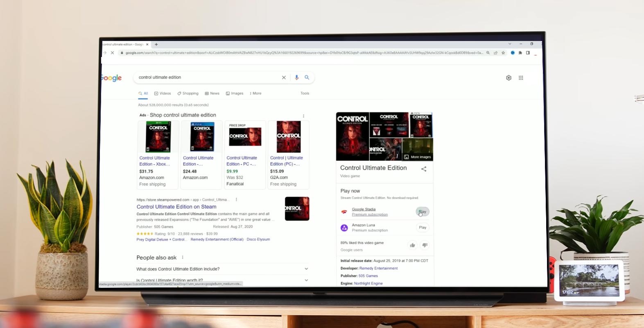Toggle the browser side panel icon
The height and width of the screenshot is (328, 644).
point(528,53)
